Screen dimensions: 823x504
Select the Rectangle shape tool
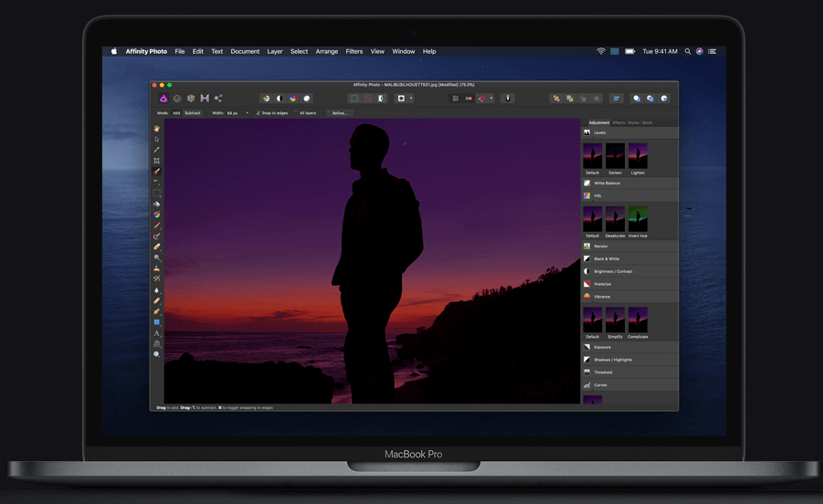click(x=156, y=322)
